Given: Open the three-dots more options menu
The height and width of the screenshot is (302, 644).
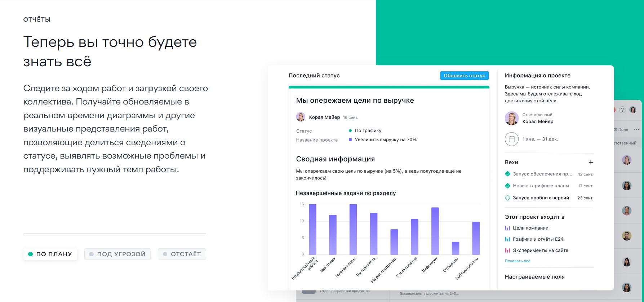Looking at the screenshot, I should tap(636, 129).
